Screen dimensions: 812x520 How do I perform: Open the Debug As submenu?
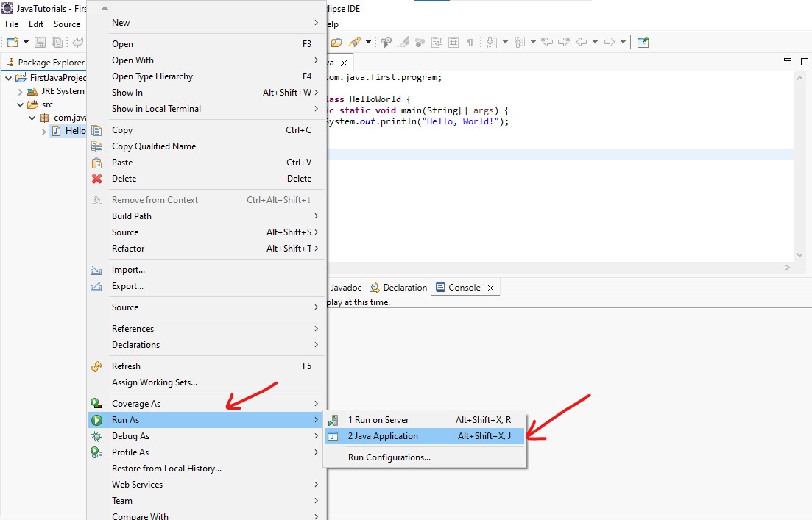(207, 436)
